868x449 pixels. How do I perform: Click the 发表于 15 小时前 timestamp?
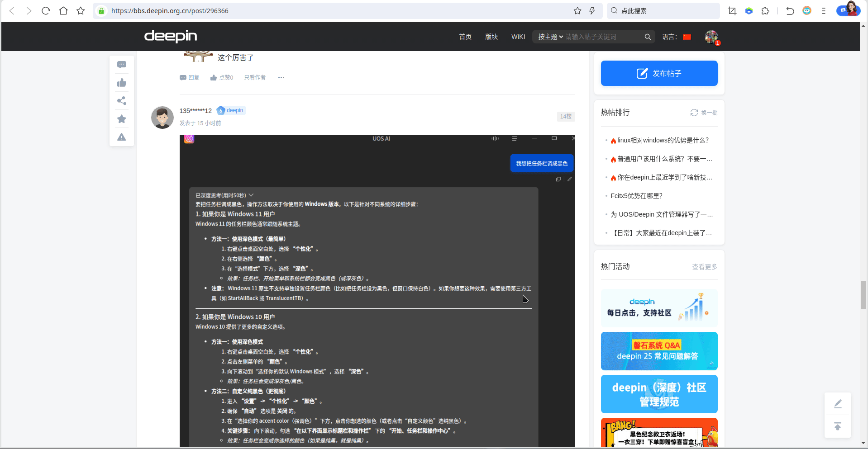[200, 123]
